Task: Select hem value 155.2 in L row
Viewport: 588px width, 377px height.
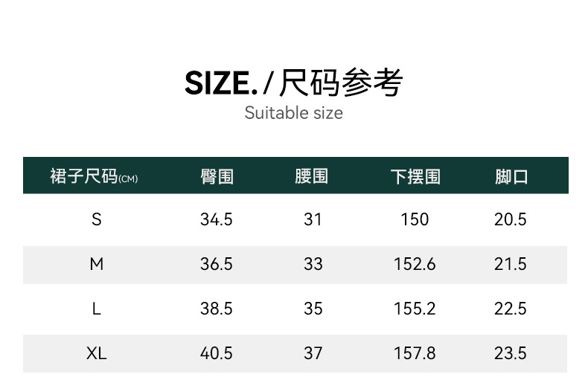Action: [415, 309]
